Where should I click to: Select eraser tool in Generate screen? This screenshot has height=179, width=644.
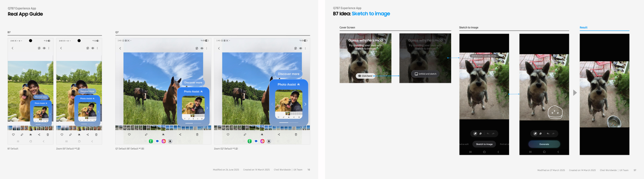(541, 134)
